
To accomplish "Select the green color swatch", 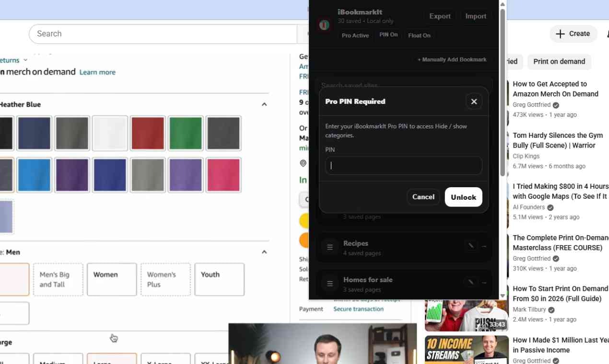I will tap(186, 133).
